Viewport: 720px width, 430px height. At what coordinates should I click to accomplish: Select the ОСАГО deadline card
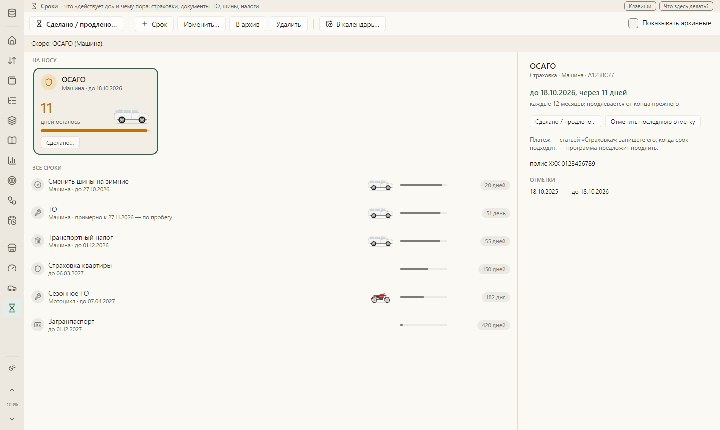click(96, 111)
